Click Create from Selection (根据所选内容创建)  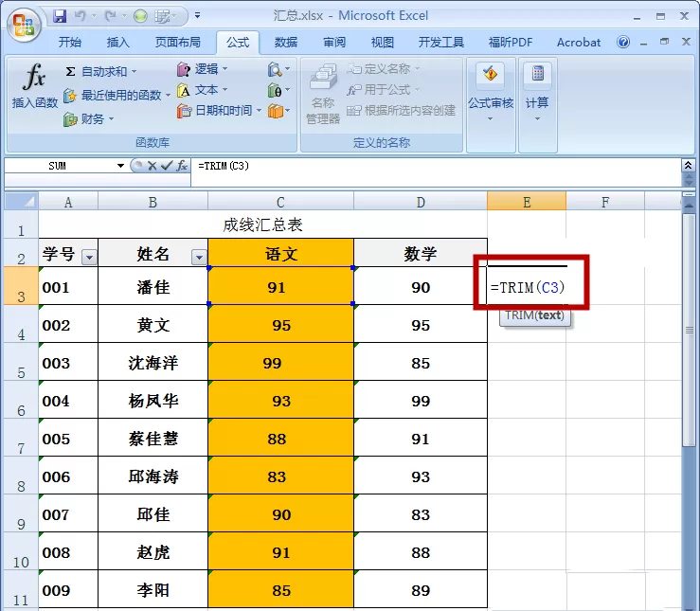pos(401,111)
